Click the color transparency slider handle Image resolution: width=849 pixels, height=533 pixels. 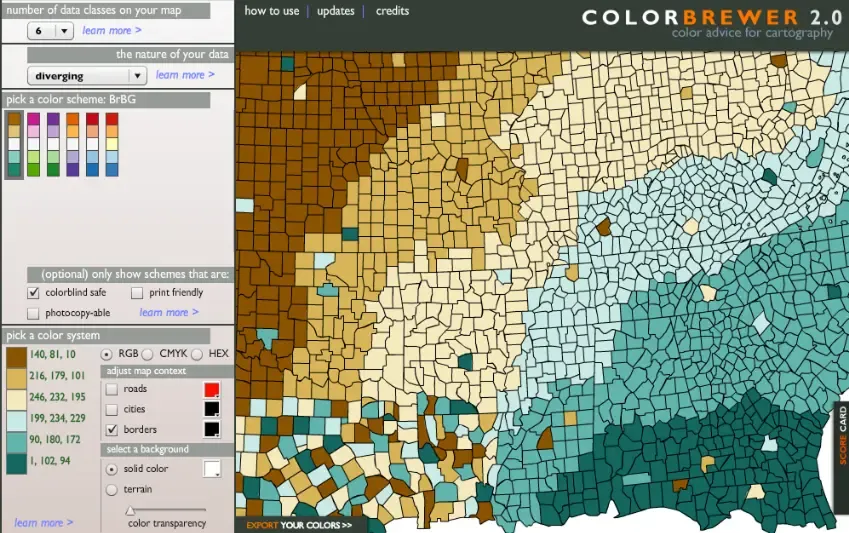[130, 510]
